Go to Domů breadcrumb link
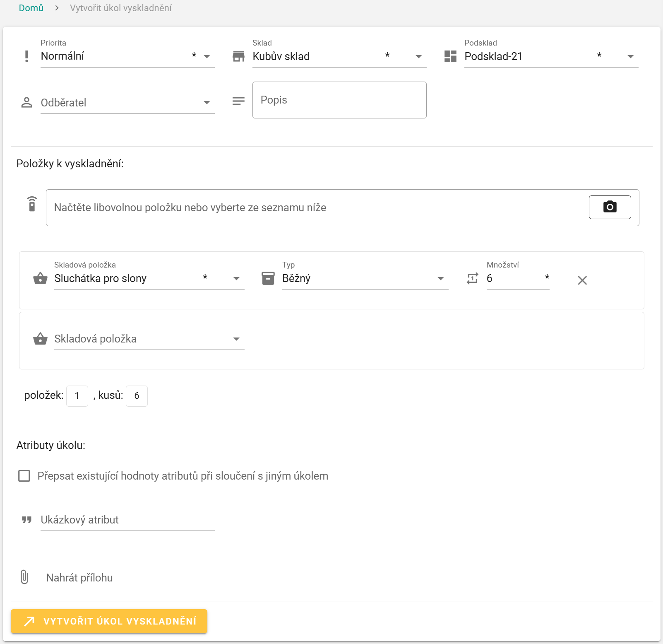 pyautogui.click(x=31, y=8)
